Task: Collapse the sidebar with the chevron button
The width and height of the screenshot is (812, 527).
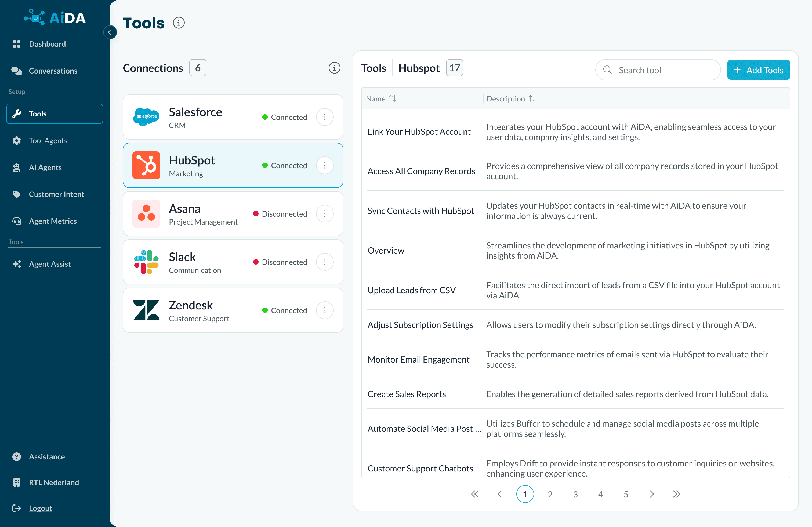Action: pos(110,32)
